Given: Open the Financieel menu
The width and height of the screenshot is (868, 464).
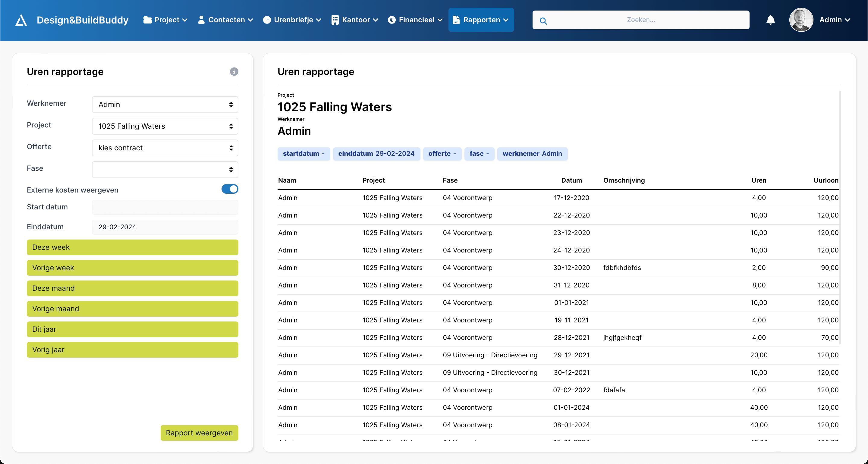Looking at the screenshot, I should click(x=416, y=20).
